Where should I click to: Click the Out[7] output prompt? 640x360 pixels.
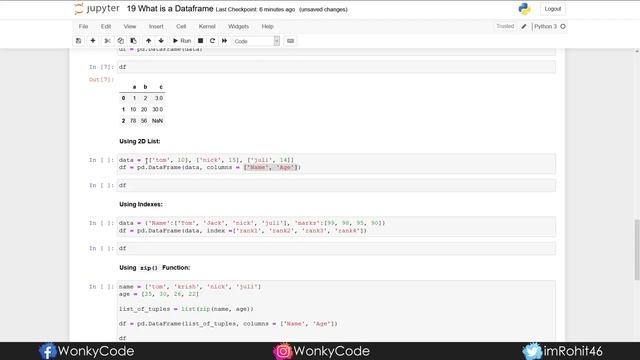point(101,80)
